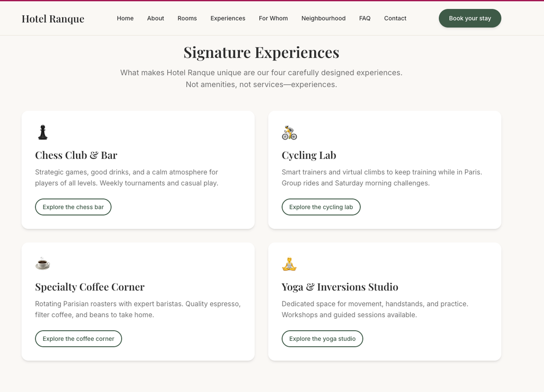Go to the About page
Image resolution: width=544 pixels, height=392 pixels.
tap(155, 18)
